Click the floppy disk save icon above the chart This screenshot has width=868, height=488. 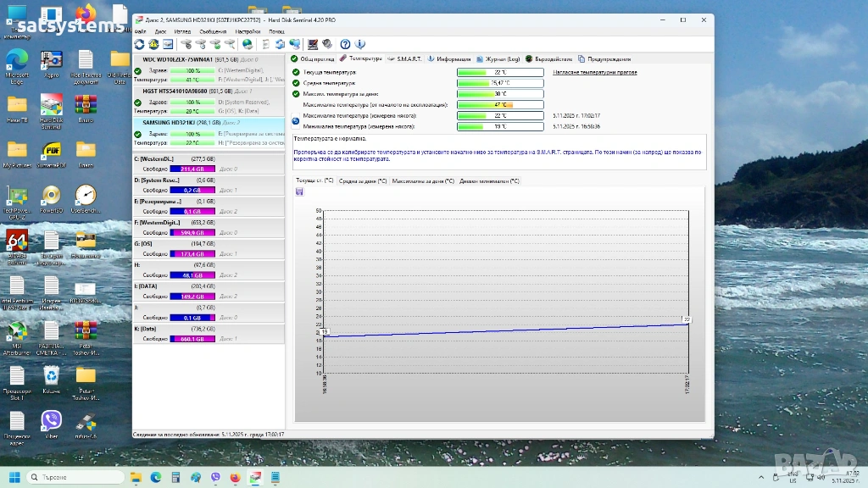(299, 191)
